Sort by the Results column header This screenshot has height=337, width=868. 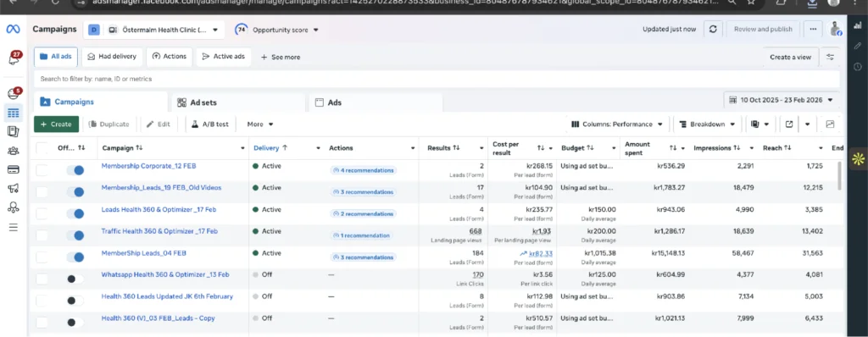(443, 148)
